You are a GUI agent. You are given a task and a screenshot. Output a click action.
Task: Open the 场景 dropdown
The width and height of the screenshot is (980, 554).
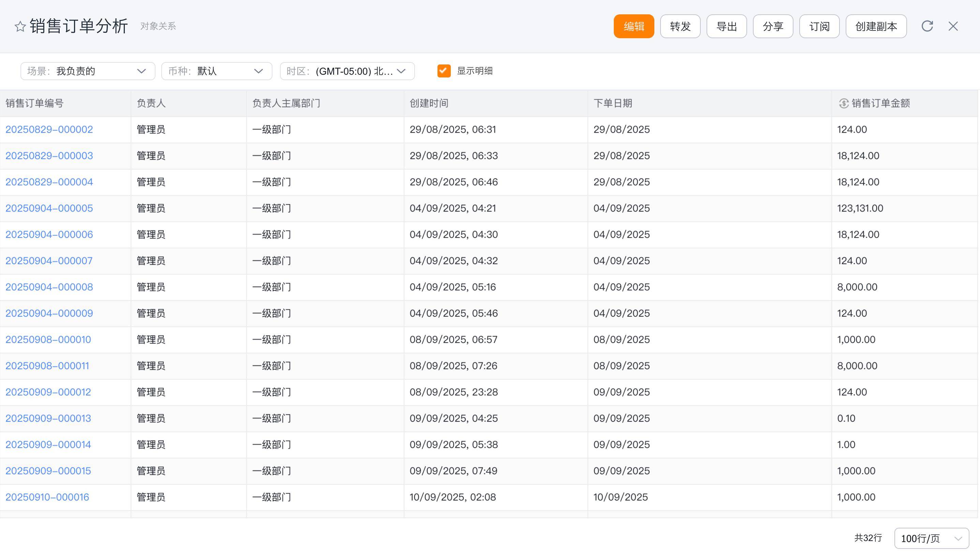[88, 71]
